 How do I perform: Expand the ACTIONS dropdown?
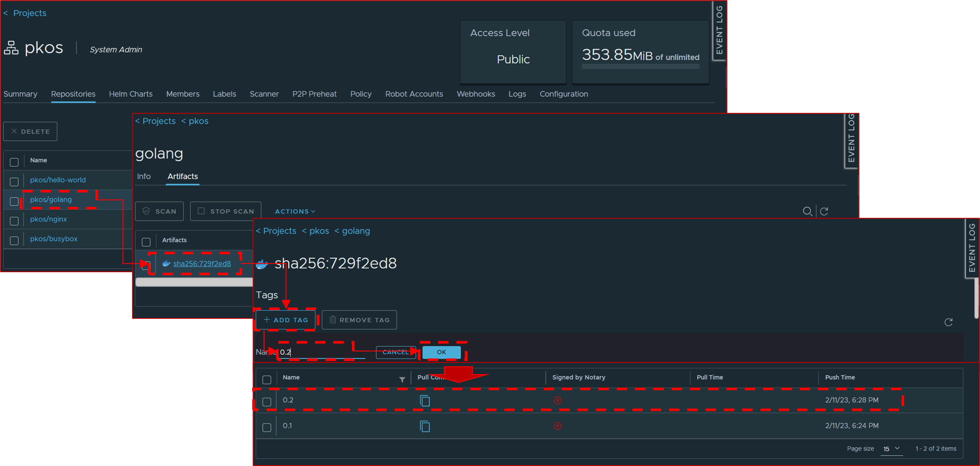[x=295, y=211]
